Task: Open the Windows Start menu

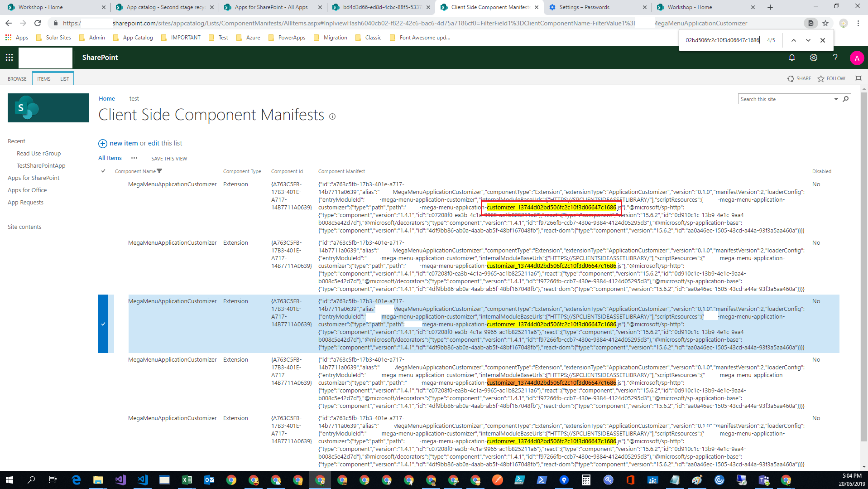Action: tap(9, 480)
